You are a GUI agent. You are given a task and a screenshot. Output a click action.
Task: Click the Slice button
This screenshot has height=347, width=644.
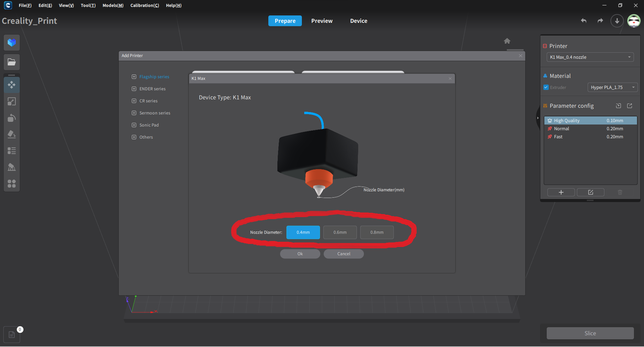click(x=590, y=333)
